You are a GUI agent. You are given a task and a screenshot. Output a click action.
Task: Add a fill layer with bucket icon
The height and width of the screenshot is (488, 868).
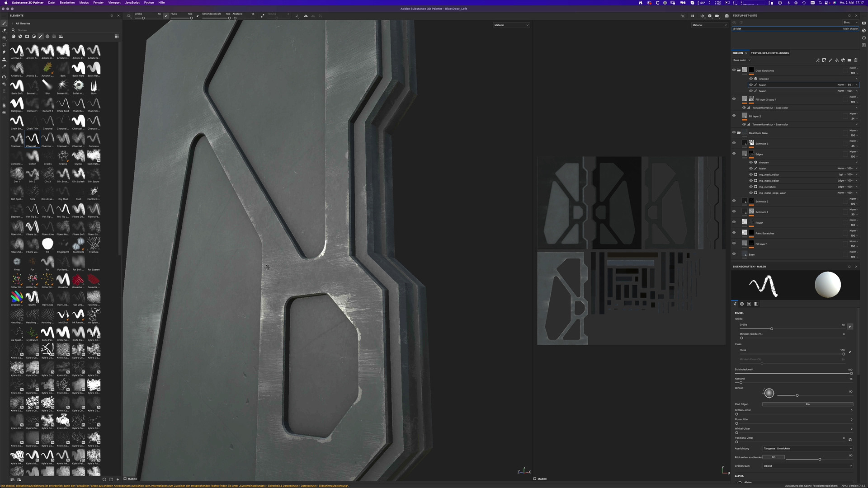point(837,60)
